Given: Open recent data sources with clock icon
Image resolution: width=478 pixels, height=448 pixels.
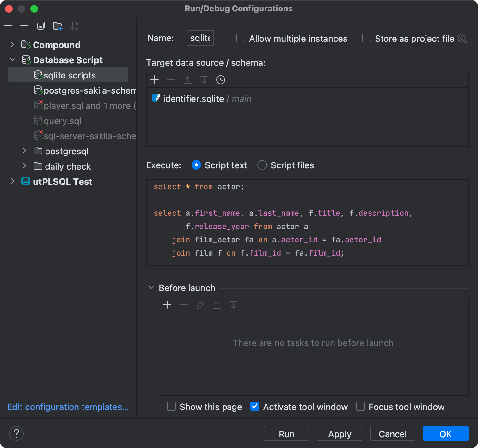Looking at the screenshot, I should pyautogui.click(x=220, y=80).
